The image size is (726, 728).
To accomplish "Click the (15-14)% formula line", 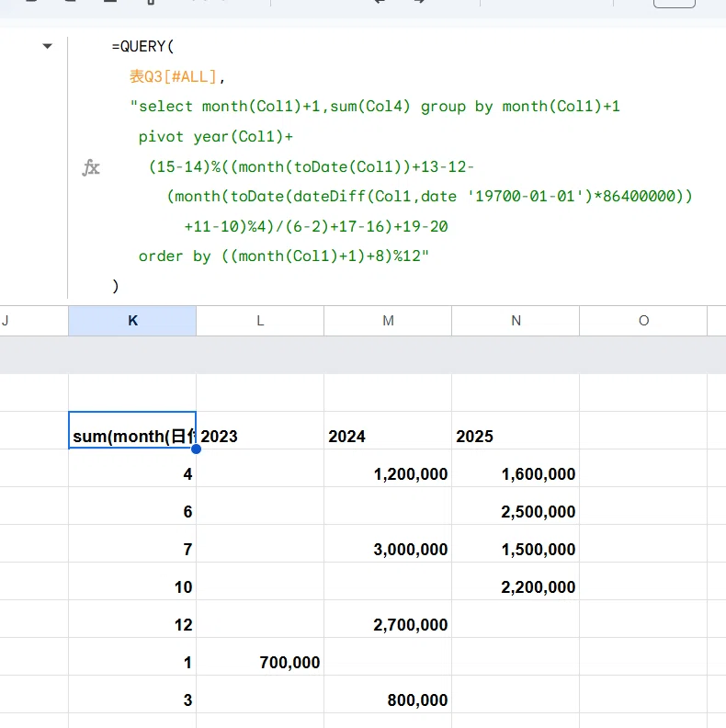I will click(x=311, y=166).
